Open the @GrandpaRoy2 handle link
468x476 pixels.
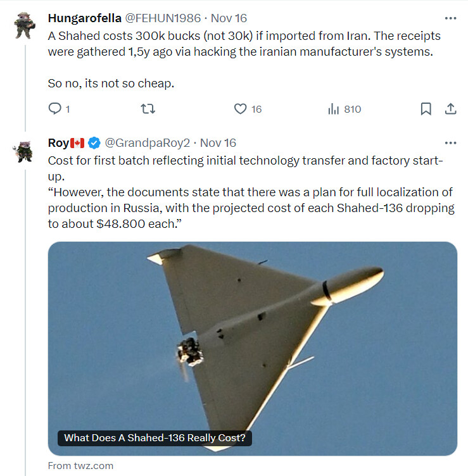148,143
